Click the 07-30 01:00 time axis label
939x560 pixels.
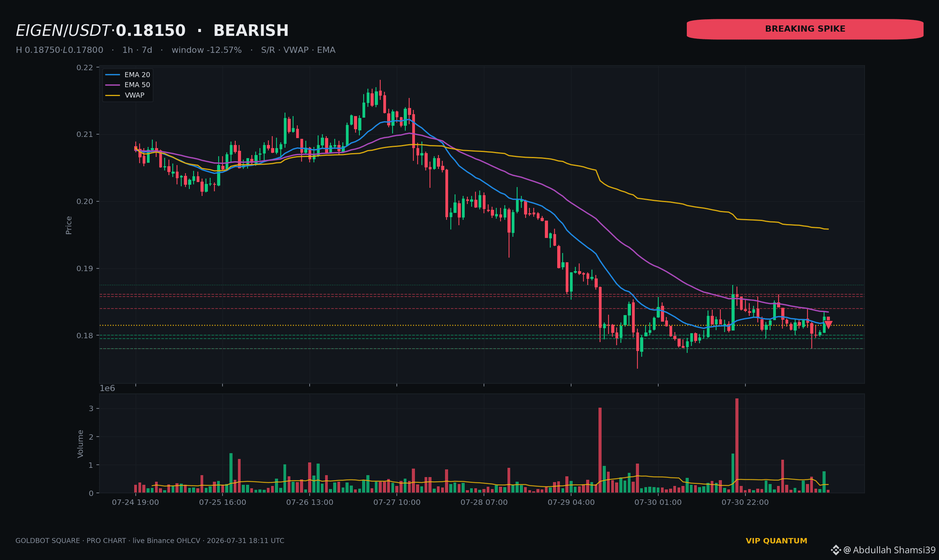(658, 503)
